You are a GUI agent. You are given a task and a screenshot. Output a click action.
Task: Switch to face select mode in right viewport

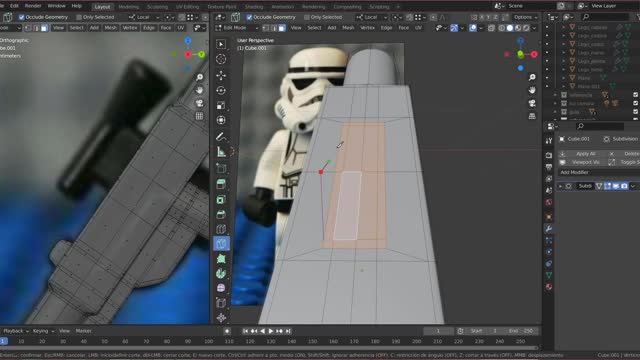(x=282, y=28)
